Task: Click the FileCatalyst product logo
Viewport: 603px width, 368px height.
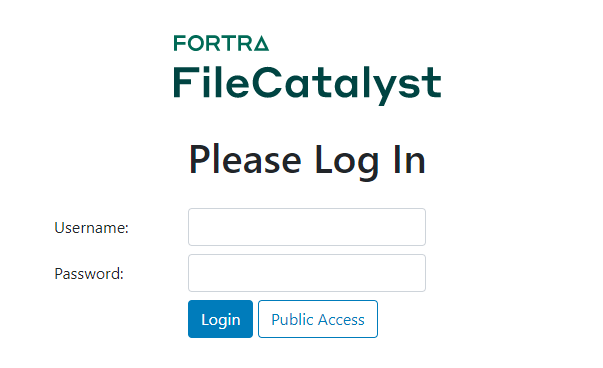Action: point(307,85)
